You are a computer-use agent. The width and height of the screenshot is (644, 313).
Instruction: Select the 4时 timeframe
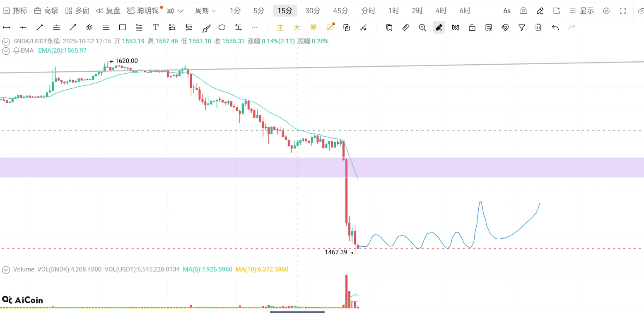441,11
